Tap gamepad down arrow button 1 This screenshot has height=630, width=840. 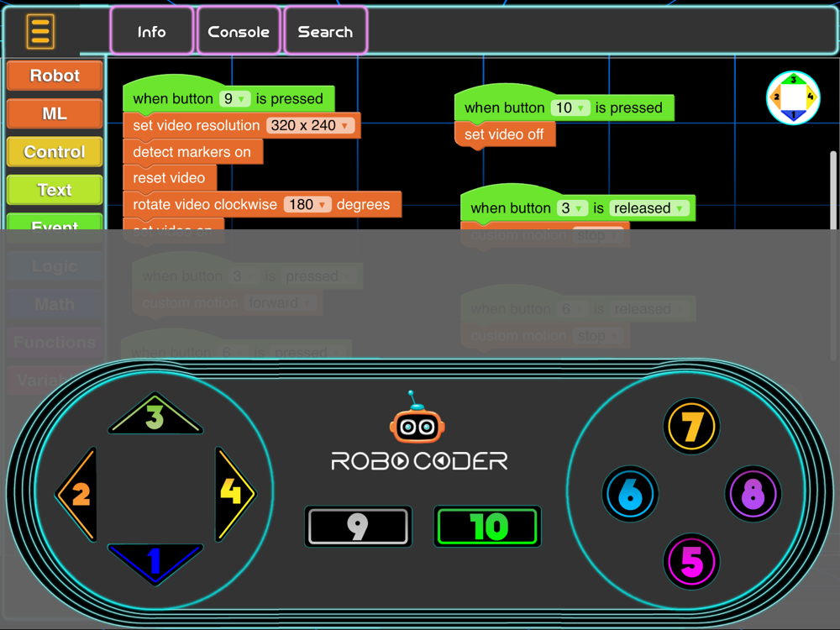[155, 563]
